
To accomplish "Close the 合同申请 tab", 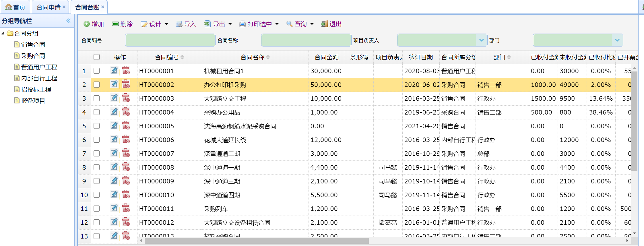I will coord(64,7).
